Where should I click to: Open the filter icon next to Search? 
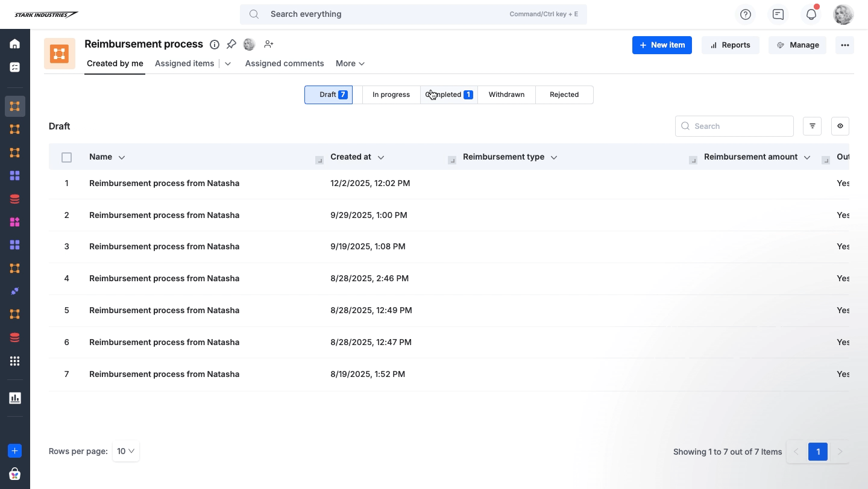coord(812,126)
